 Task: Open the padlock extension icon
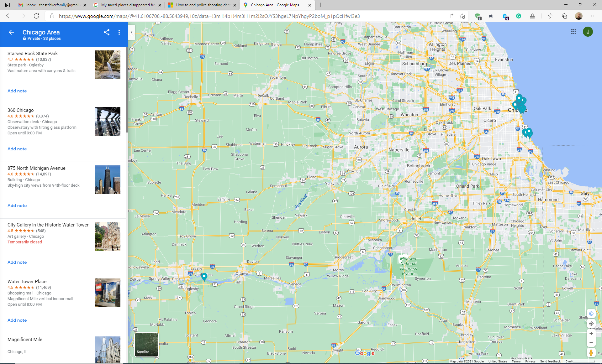pos(532,16)
